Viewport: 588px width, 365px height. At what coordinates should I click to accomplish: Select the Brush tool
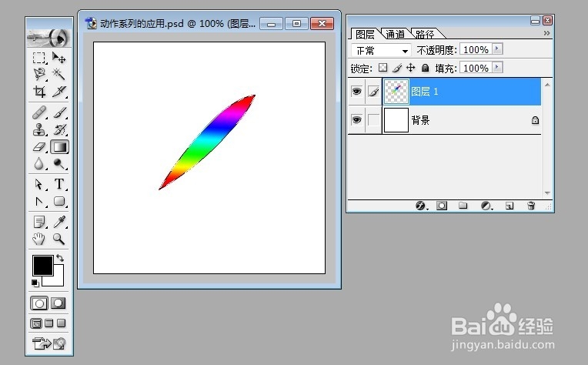58,112
